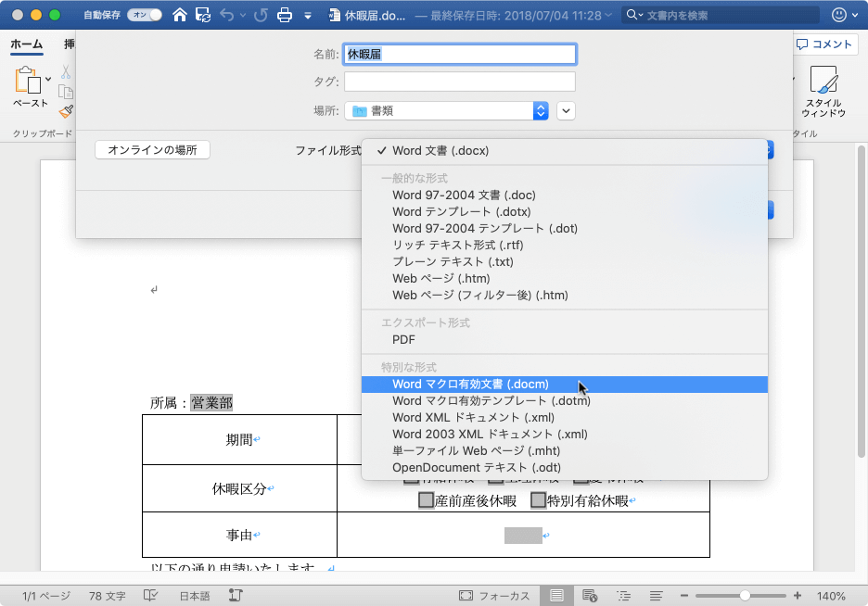868x606 pixels.
Task: Click the コメント button
Action: pos(823,44)
